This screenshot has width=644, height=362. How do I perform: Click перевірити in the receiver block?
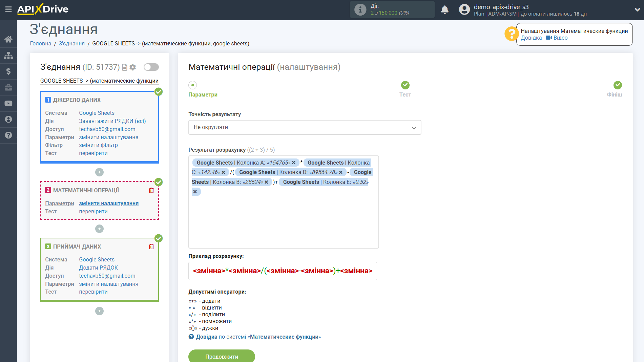tap(94, 292)
